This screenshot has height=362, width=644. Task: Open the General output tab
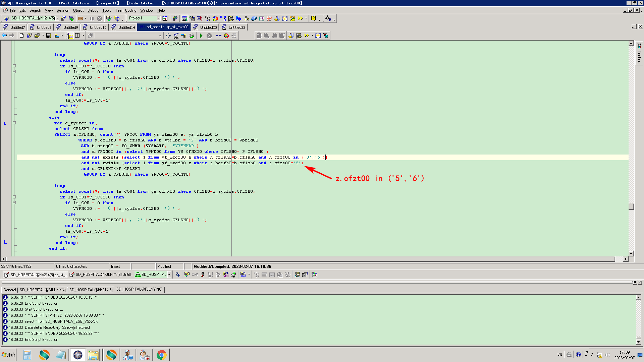coord(9,290)
